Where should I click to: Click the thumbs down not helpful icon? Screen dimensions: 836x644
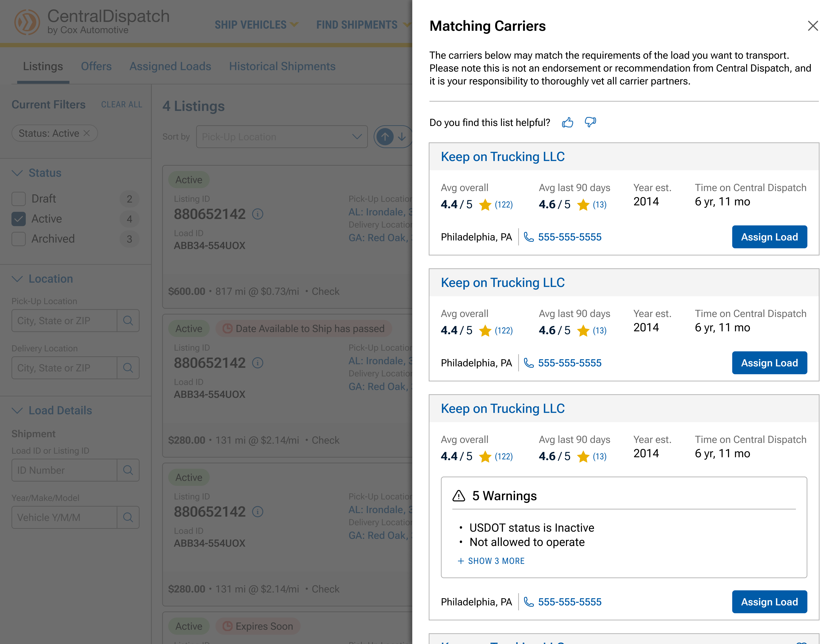click(x=590, y=122)
